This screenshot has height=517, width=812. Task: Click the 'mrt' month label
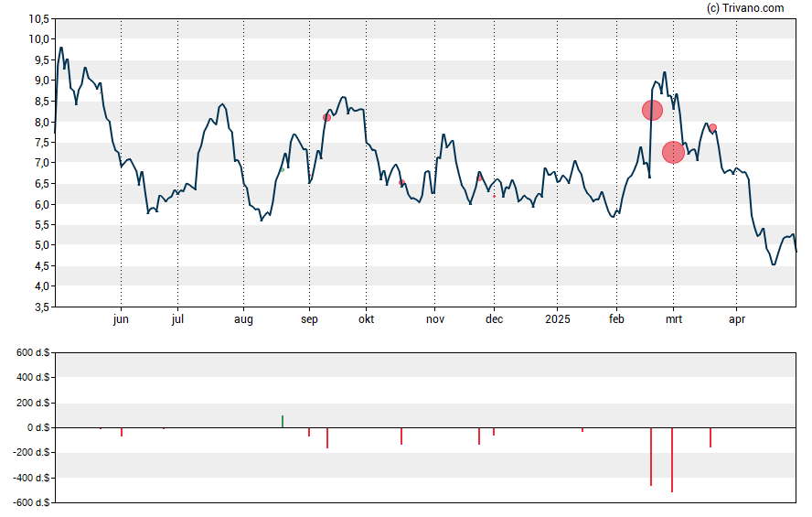pos(674,319)
